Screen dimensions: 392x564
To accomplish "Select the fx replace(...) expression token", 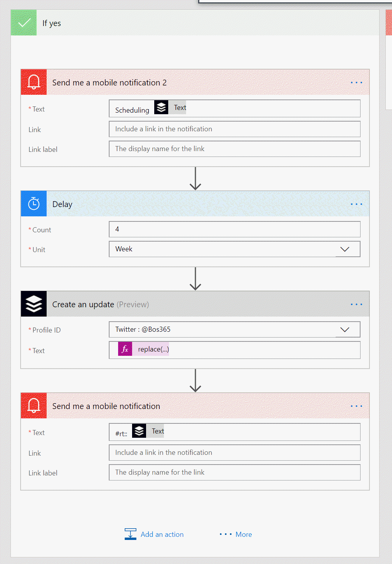I will click(x=144, y=349).
